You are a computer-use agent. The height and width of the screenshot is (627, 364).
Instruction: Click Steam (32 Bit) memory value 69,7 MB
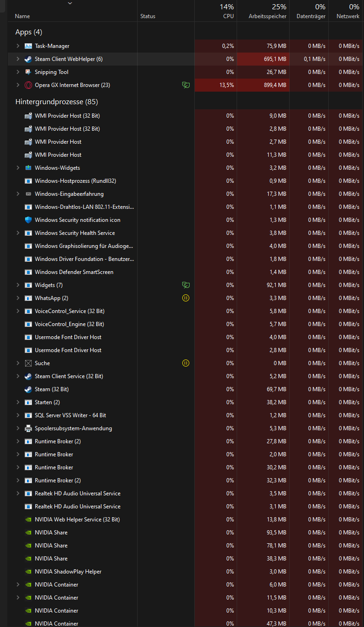point(277,389)
